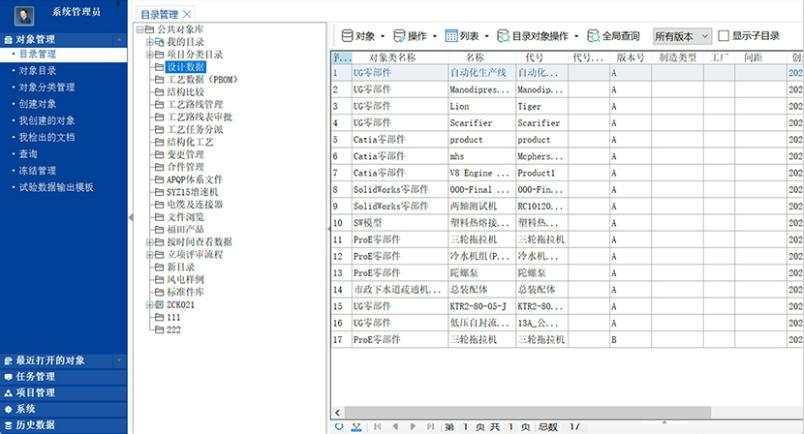Sort by the 版本号 column header

click(630, 58)
